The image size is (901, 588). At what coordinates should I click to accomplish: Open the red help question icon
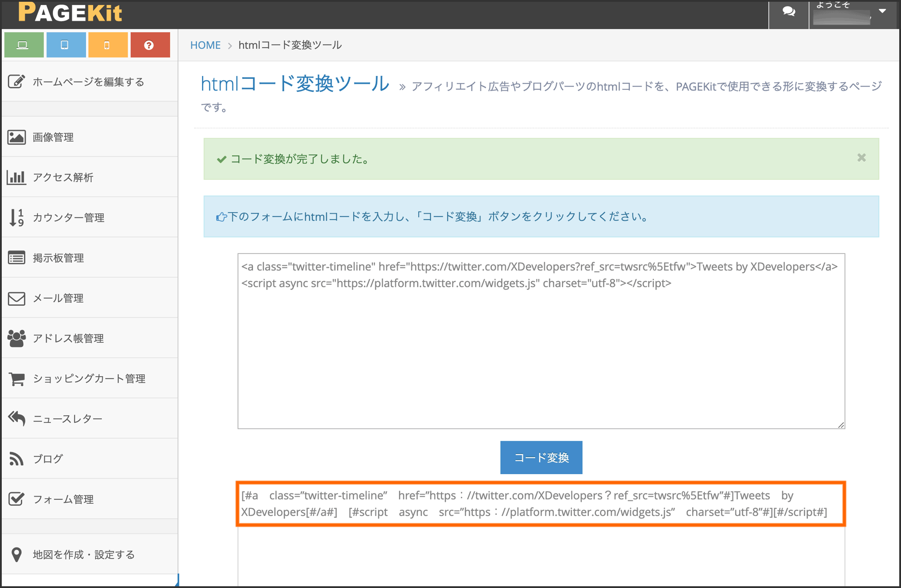[x=150, y=45]
